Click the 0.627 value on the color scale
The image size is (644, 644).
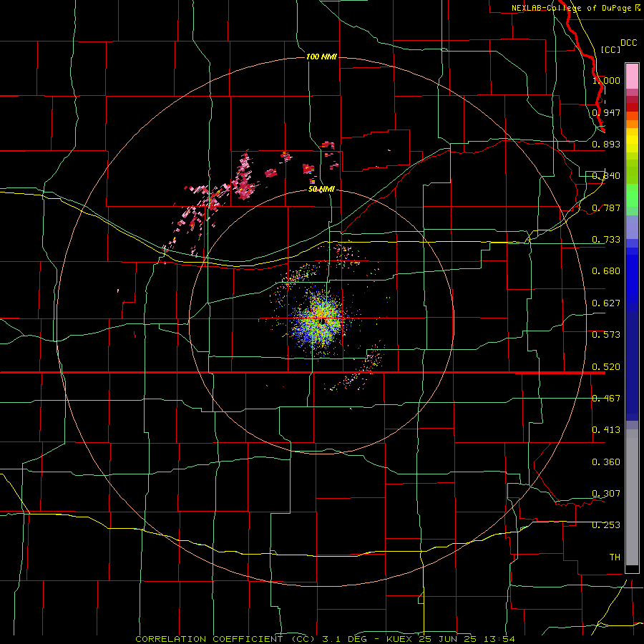click(606, 303)
